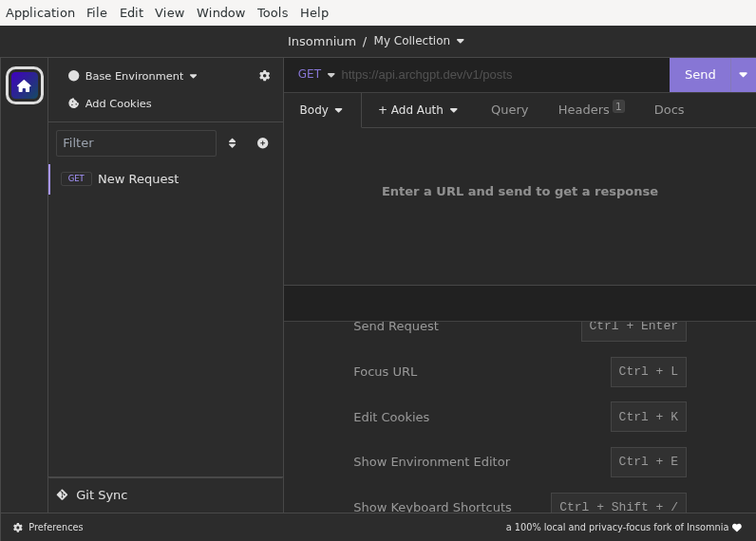
Task: Open the Body type dropdown
Action: tap(321, 110)
